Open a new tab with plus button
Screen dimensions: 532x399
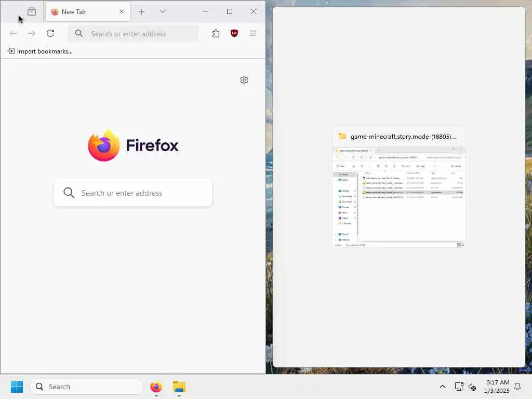click(x=142, y=11)
